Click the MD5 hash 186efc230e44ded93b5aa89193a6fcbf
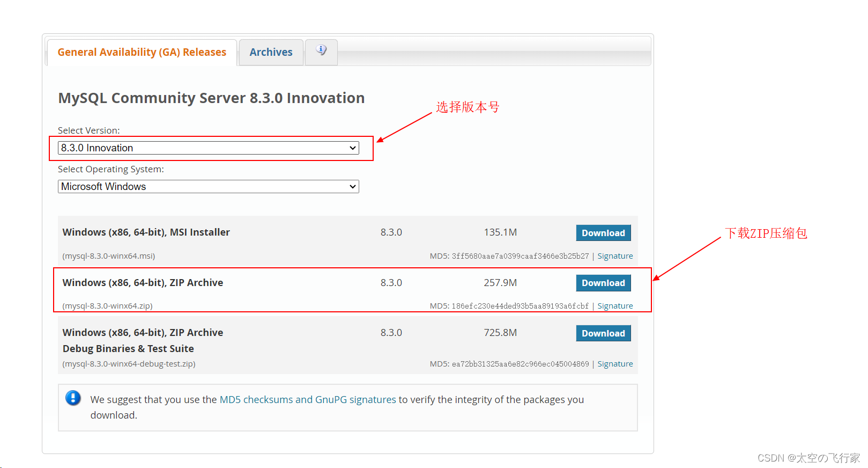The height and width of the screenshot is (468, 868). coord(520,306)
